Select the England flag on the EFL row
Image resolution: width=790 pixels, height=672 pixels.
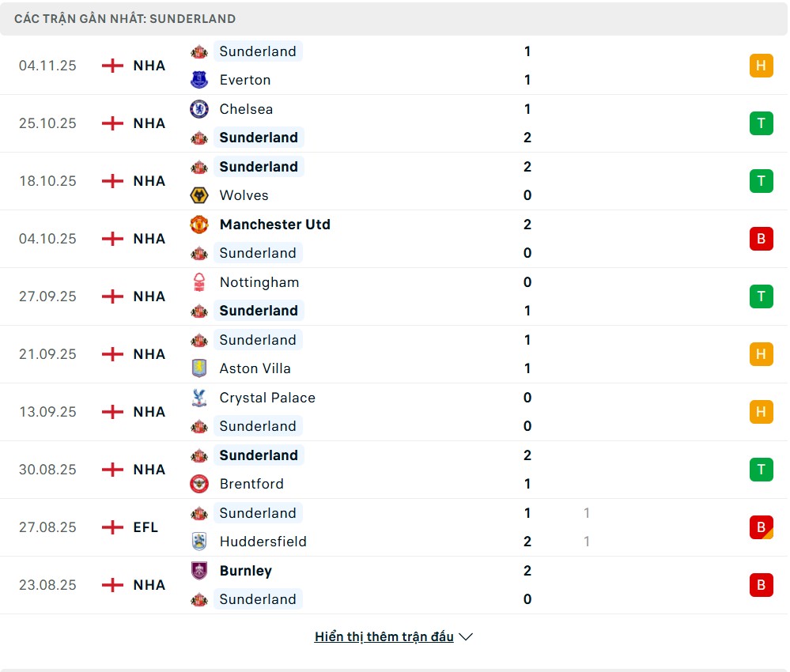tap(113, 527)
